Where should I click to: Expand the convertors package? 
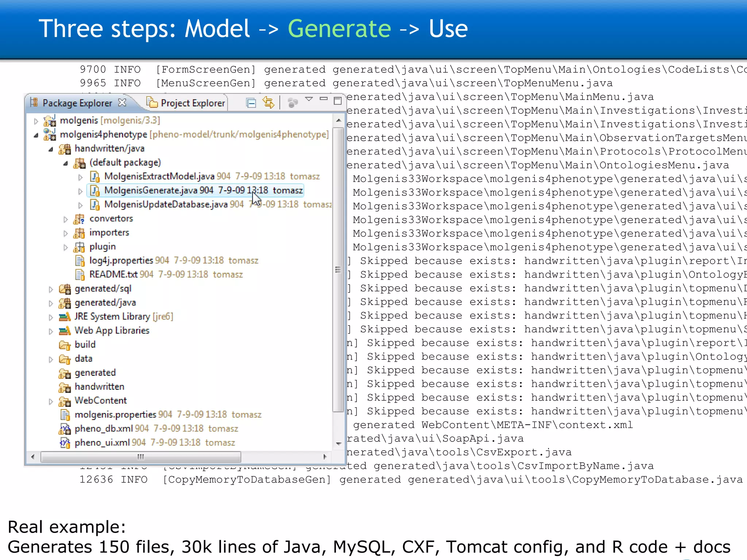(x=66, y=219)
